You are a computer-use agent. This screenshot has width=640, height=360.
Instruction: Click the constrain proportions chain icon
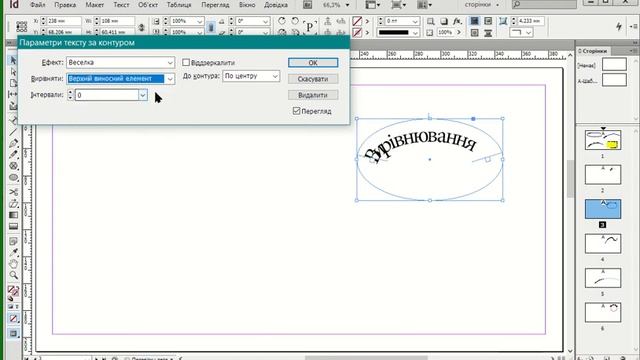[141, 27]
